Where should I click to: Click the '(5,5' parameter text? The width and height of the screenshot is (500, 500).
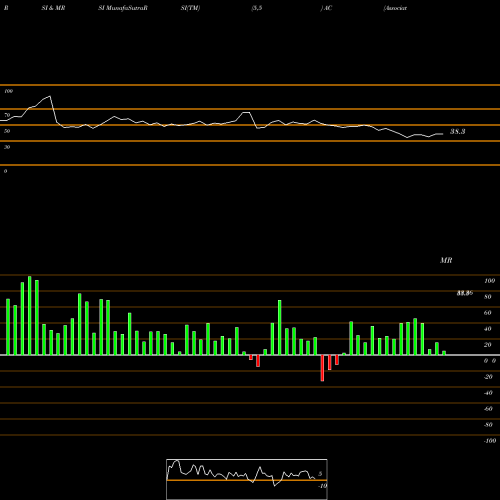[x=257, y=8]
